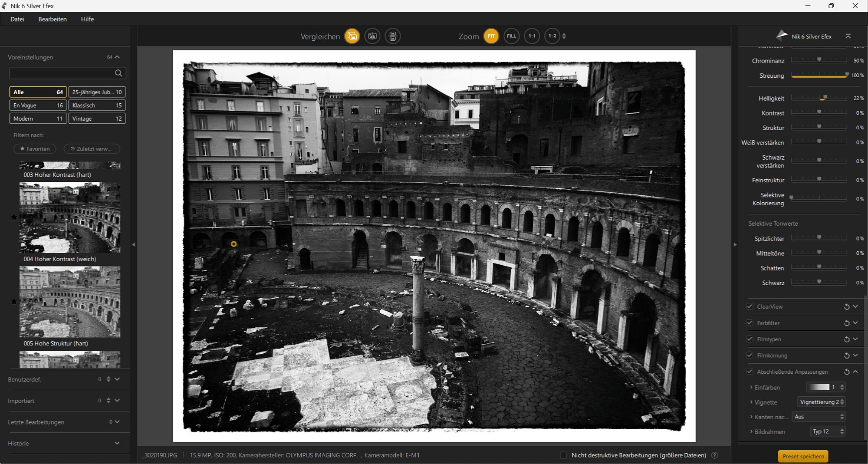Expand the Farbfilter section chevron
868x464 pixels.
click(x=855, y=322)
